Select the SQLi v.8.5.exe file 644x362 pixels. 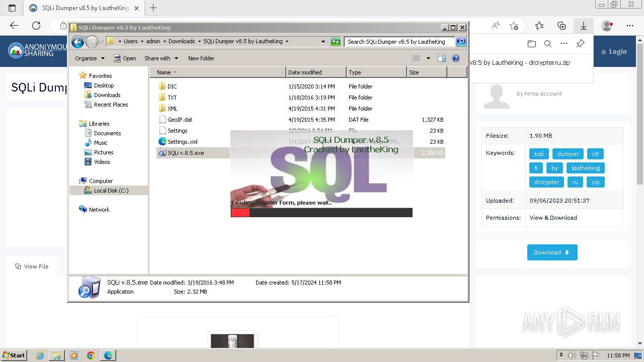tap(186, 153)
